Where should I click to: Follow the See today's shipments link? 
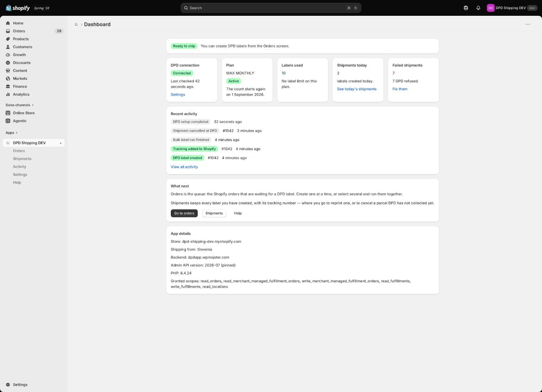[357, 89]
